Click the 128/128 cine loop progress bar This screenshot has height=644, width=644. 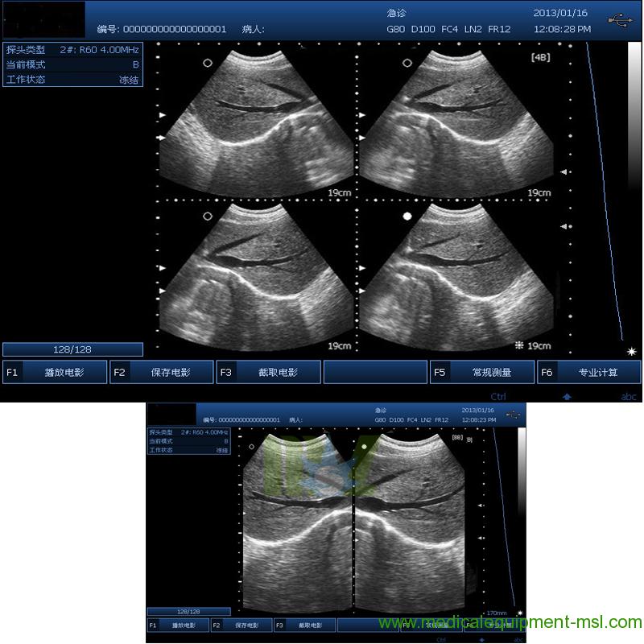tap(72, 349)
